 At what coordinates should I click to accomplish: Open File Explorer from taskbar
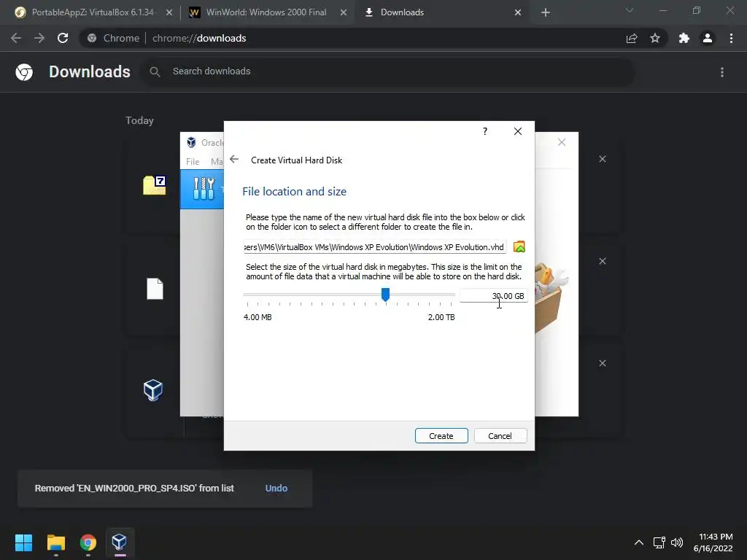(x=56, y=542)
